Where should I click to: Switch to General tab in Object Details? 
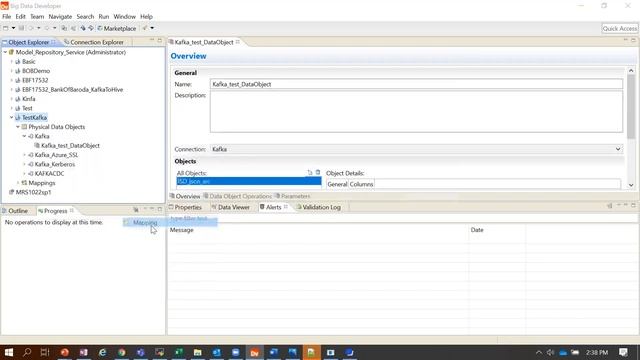point(337,184)
